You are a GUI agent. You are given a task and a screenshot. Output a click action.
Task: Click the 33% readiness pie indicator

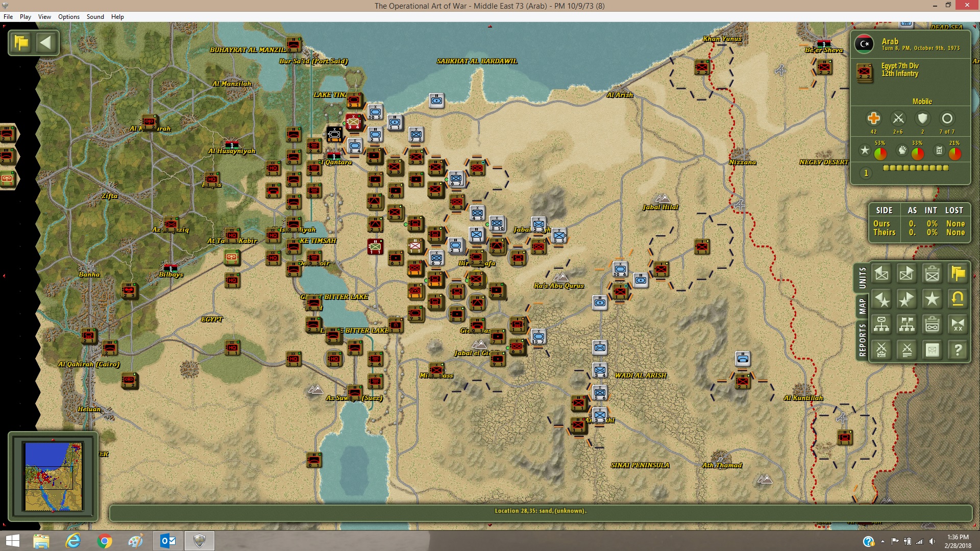tap(917, 153)
